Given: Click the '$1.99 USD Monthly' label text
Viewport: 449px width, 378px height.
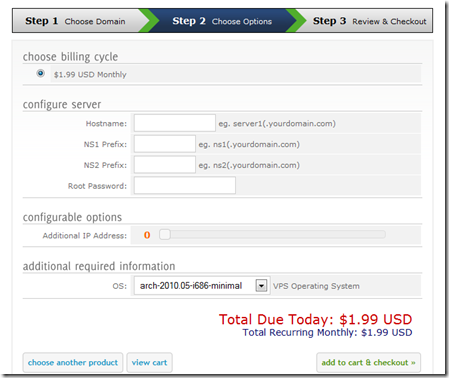Looking at the screenshot, I should pyautogui.click(x=90, y=75).
